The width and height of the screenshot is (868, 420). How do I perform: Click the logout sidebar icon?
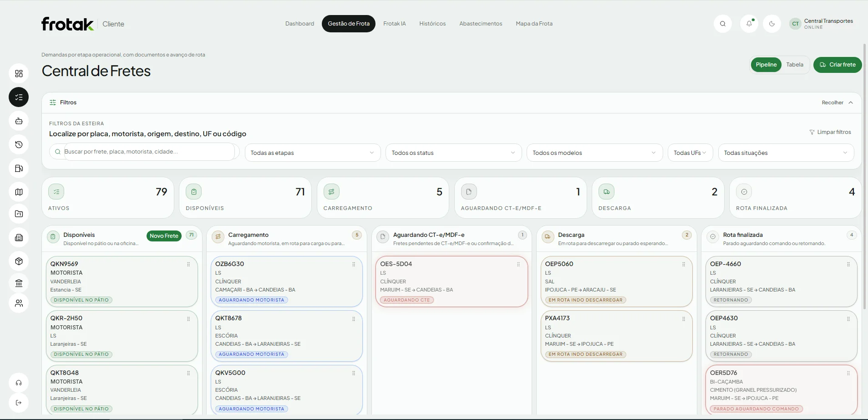pyautogui.click(x=19, y=403)
